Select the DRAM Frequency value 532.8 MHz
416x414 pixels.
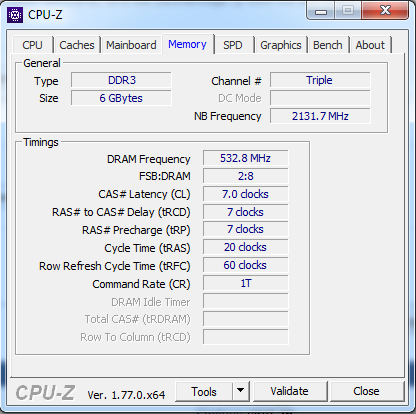coord(246,158)
